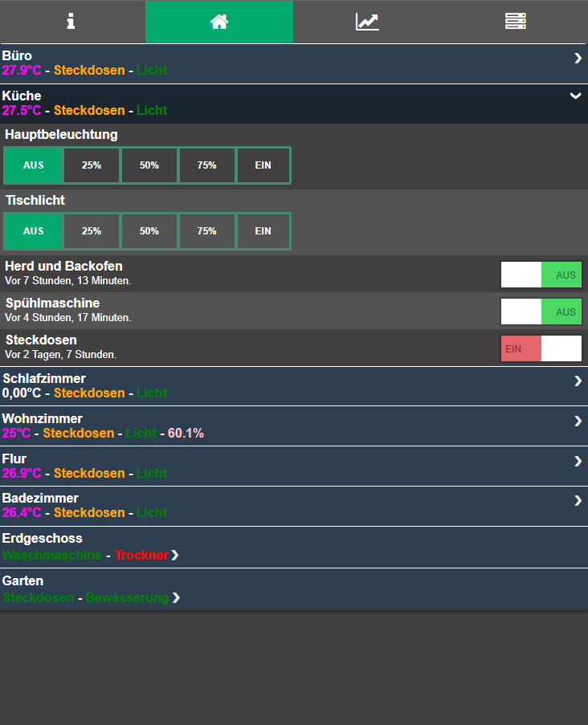This screenshot has height=725, width=588.
Task: Expand the Wohnzimmer chevron
Action: click(x=577, y=421)
